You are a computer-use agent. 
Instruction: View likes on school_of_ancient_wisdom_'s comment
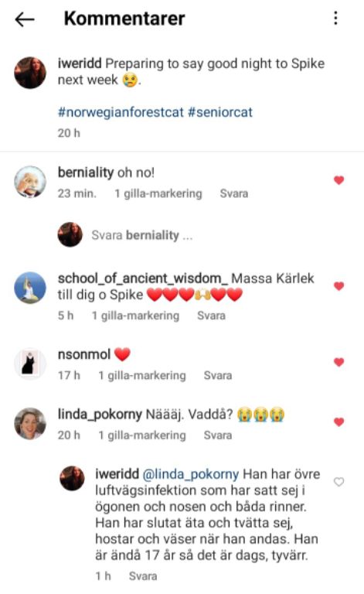[135, 316]
